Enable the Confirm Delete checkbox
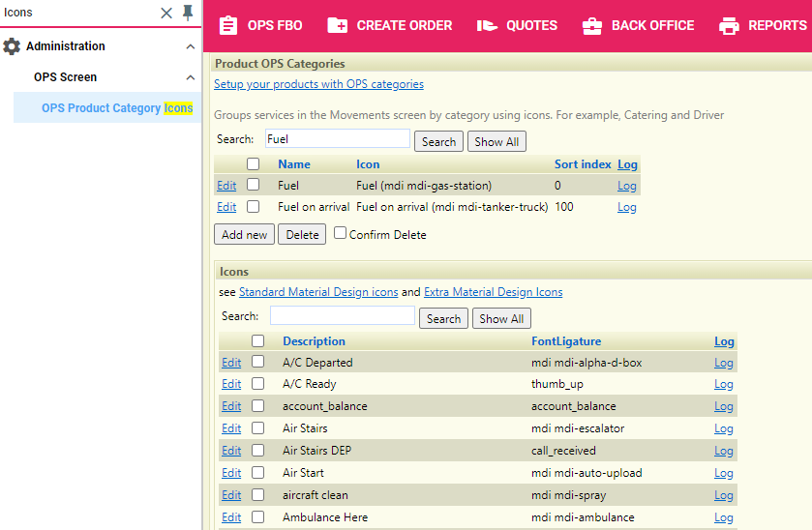Screen dimensions: 812x530 (x=341, y=233)
